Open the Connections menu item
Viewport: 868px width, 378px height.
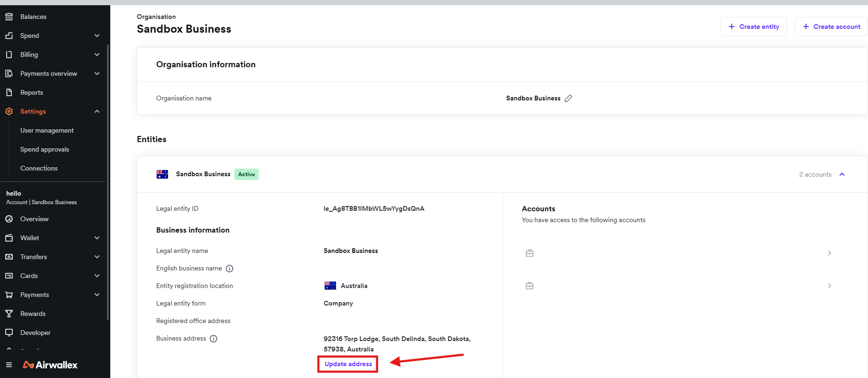(39, 168)
